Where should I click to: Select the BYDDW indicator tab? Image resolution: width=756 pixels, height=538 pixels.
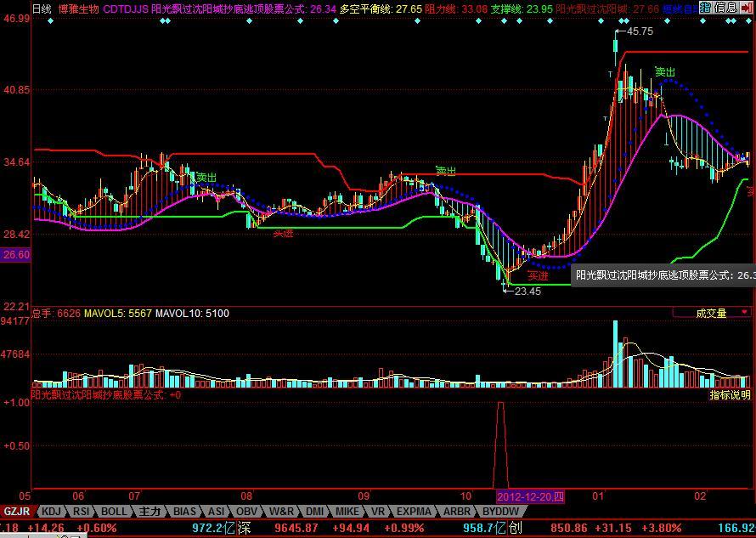[x=500, y=512]
